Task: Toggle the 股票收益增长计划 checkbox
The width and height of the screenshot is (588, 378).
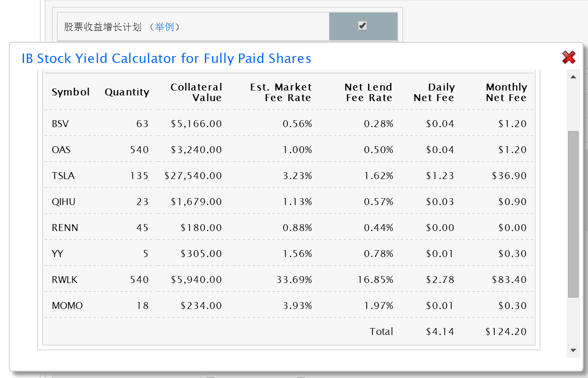Action: (x=362, y=26)
